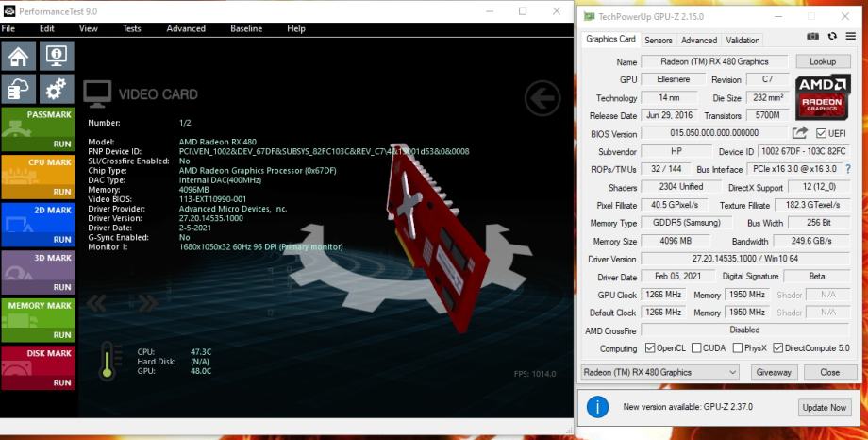Run the Disk Mark test tile
The height and width of the screenshot is (440, 868).
pos(38,368)
